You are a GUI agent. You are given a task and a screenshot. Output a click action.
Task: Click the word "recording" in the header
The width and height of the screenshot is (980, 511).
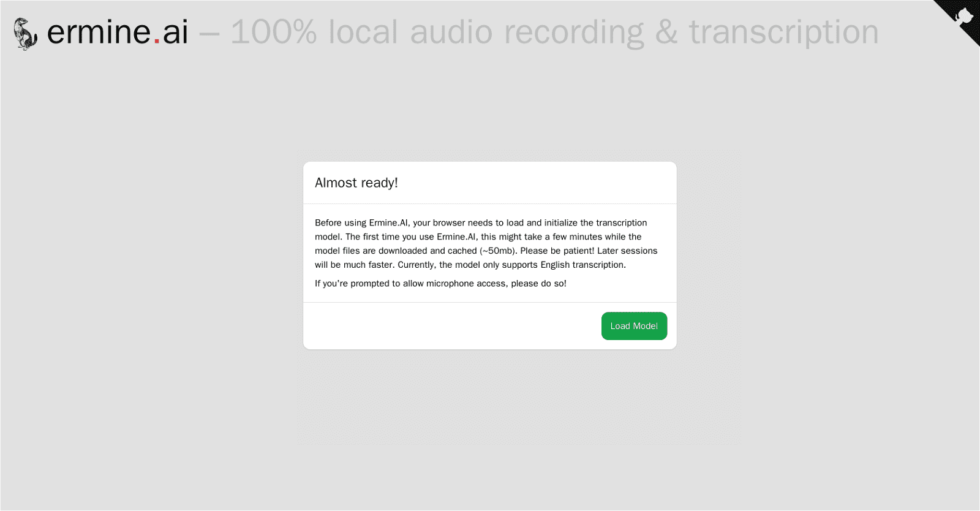coord(573,32)
